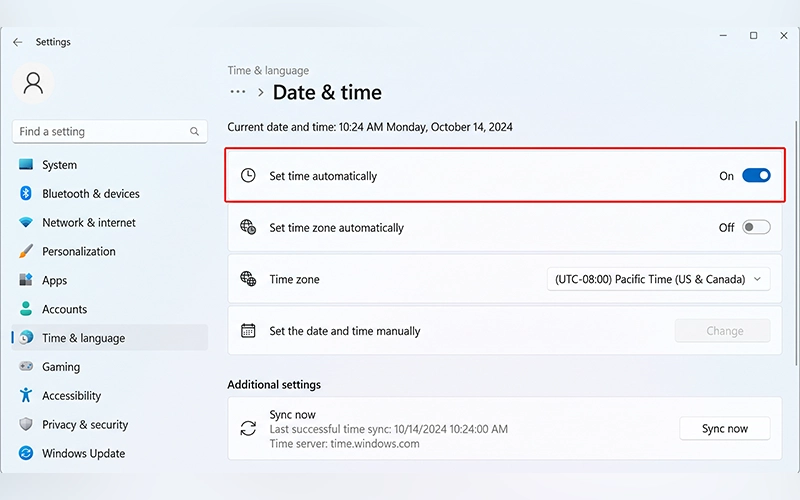
Task: Open Accessibility settings
Action: pos(110,395)
